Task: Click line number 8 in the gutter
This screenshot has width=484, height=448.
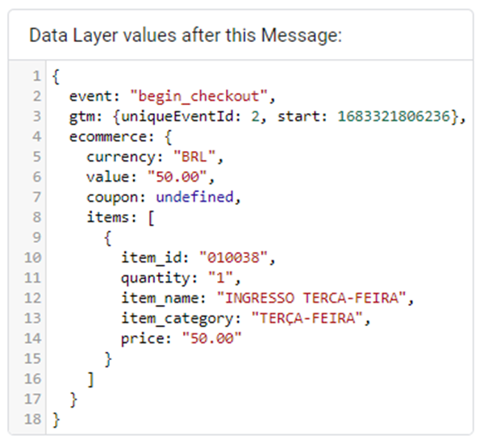Action: 36,217
